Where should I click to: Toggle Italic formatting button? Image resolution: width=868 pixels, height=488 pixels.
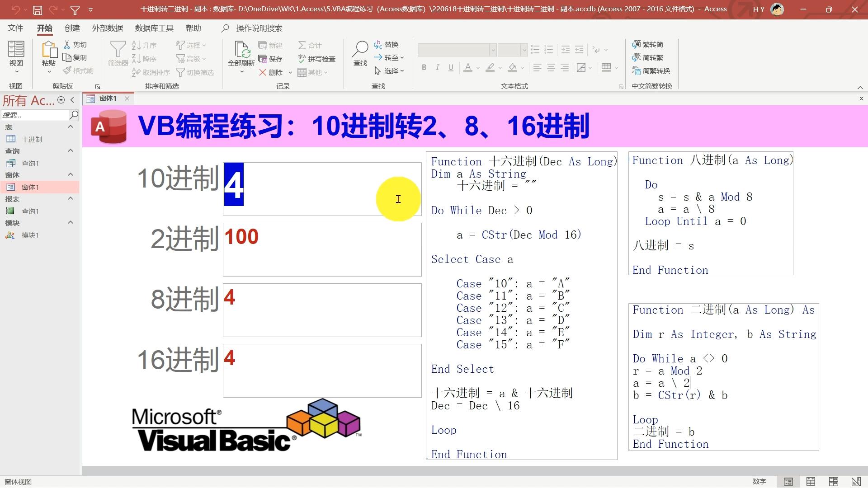coord(437,68)
